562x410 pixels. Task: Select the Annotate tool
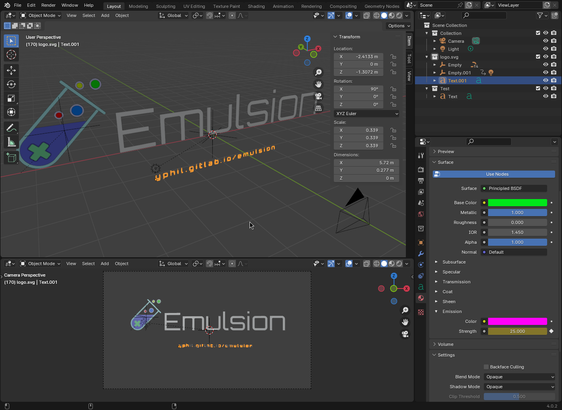coord(11,128)
